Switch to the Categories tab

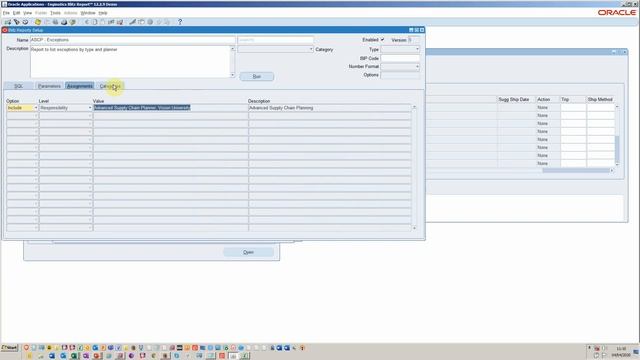(110, 86)
